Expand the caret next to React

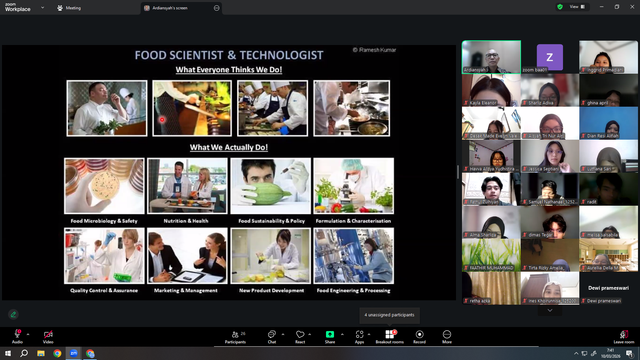[x=309, y=334]
